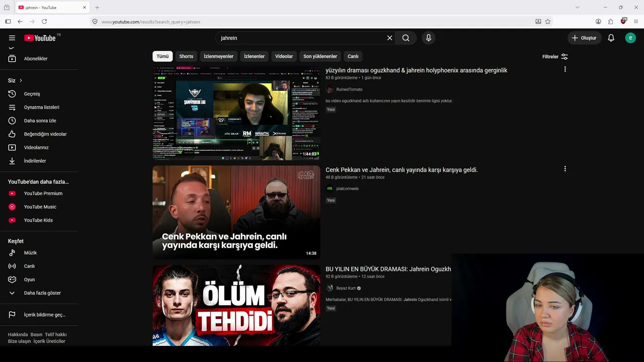Bookmark this page with the star
Viewport: 644px width, 362px height.
548,22
